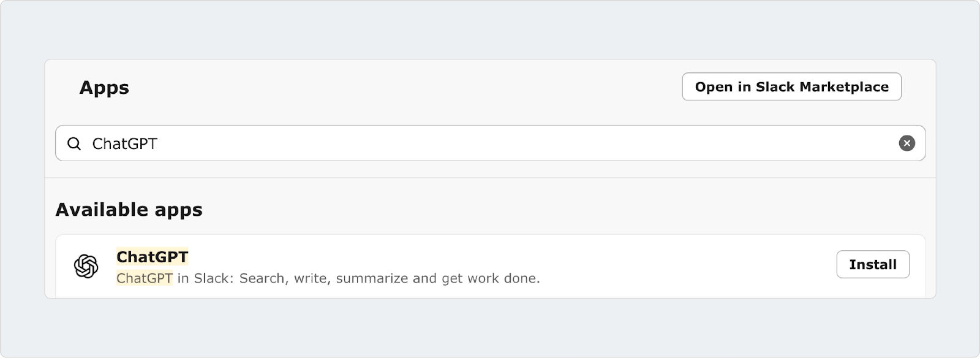Select the magnifying glass search icon

click(74, 143)
